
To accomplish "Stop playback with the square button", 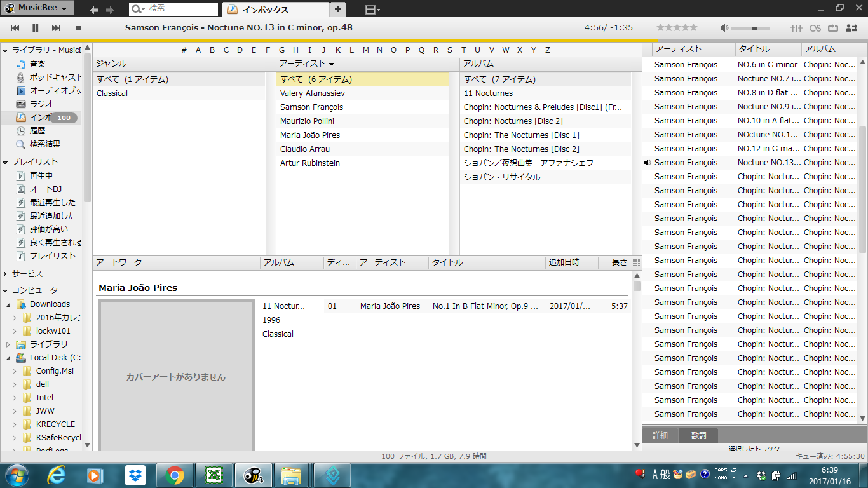I will [78, 28].
